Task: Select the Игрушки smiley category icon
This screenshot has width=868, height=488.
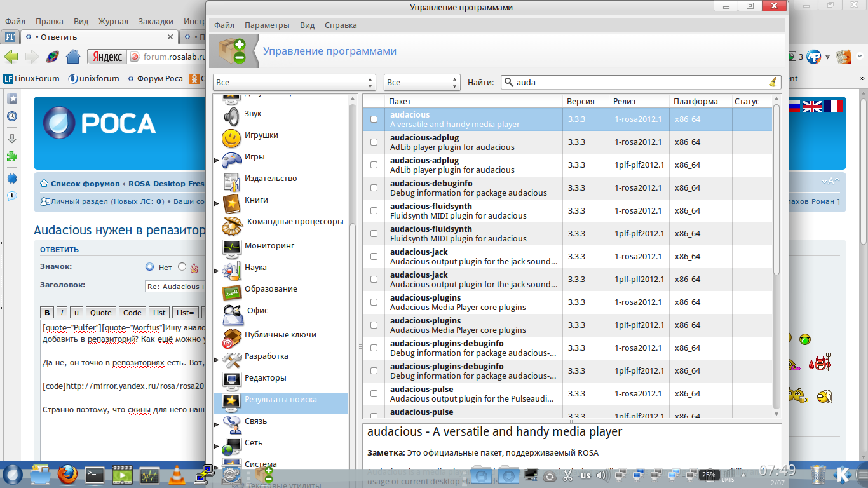Action: pyautogui.click(x=231, y=137)
